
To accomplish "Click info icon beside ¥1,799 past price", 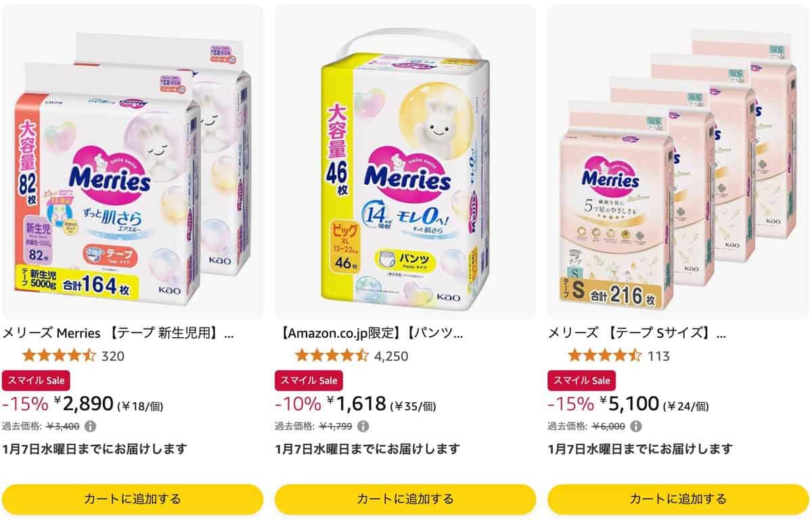I will (363, 427).
